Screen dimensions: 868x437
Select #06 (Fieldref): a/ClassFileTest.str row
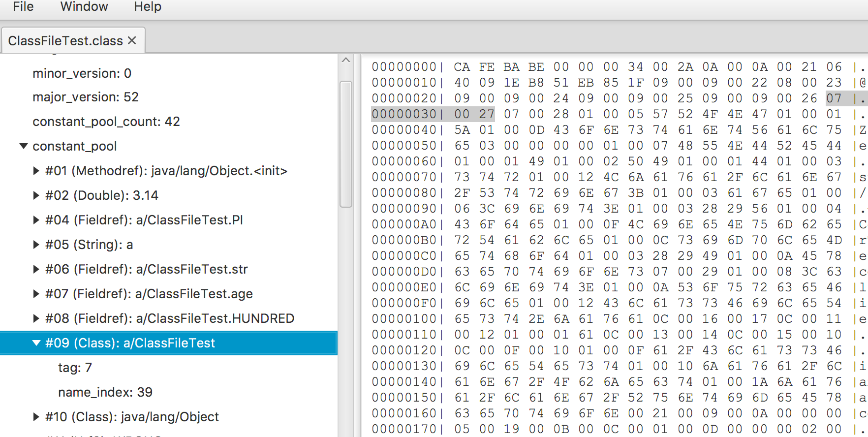169,269
